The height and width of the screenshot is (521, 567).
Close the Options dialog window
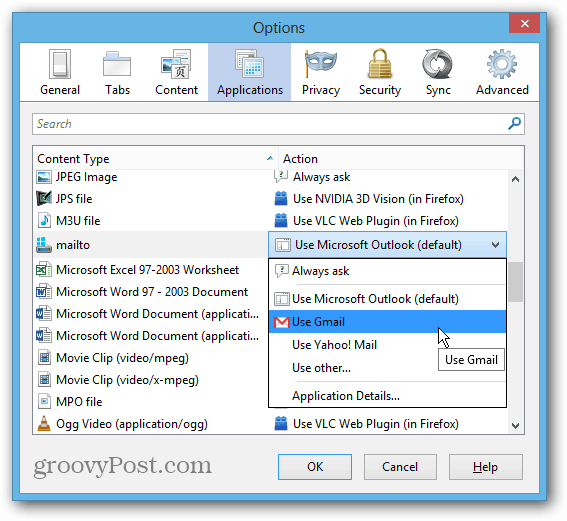[x=525, y=24]
